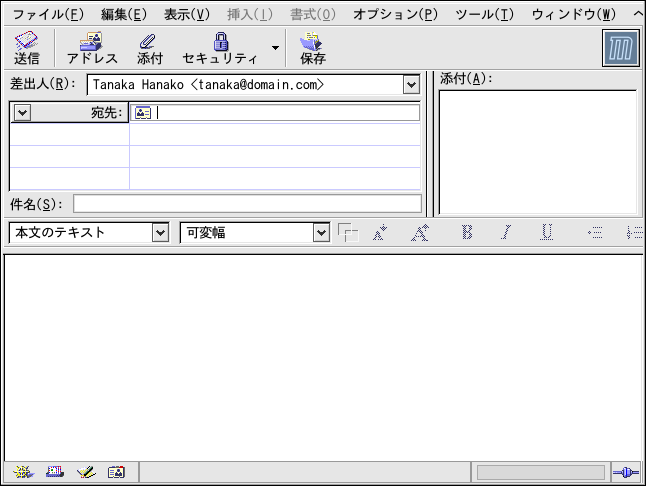Open the オプション(P) menu
The height and width of the screenshot is (486, 646).
(x=395, y=14)
